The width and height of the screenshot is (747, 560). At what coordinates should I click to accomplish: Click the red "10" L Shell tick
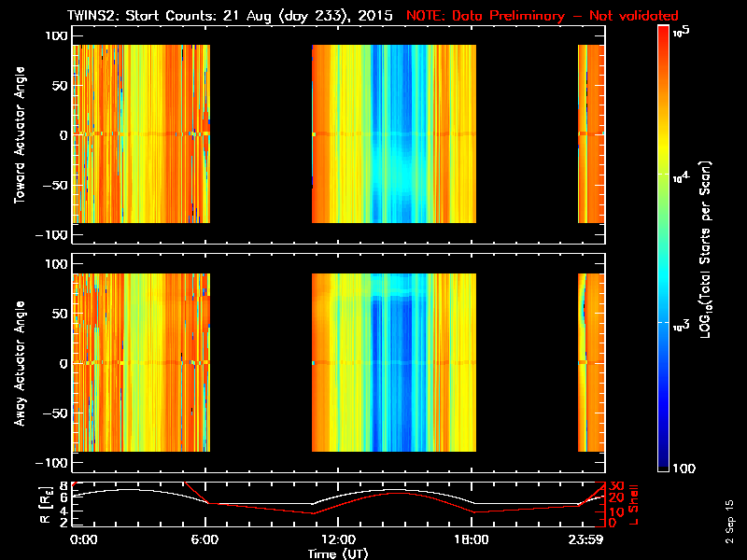[x=617, y=512]
